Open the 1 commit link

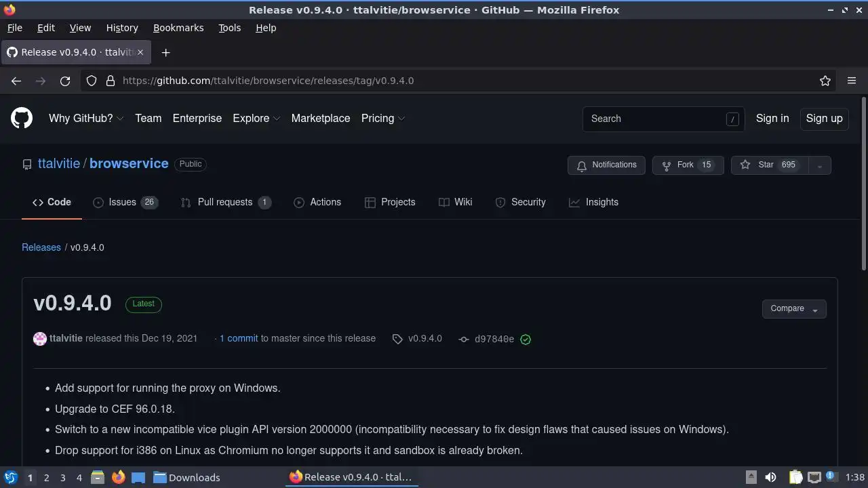click(239, 338)
